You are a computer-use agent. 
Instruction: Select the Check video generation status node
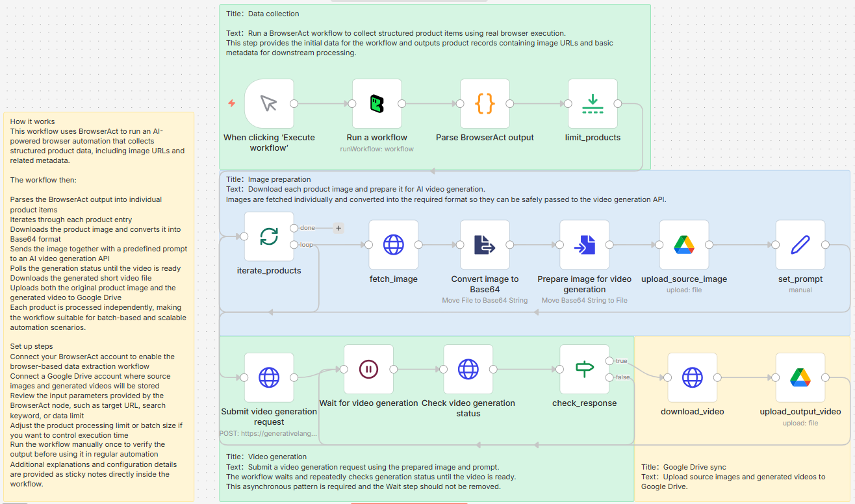tap(468, 370)
